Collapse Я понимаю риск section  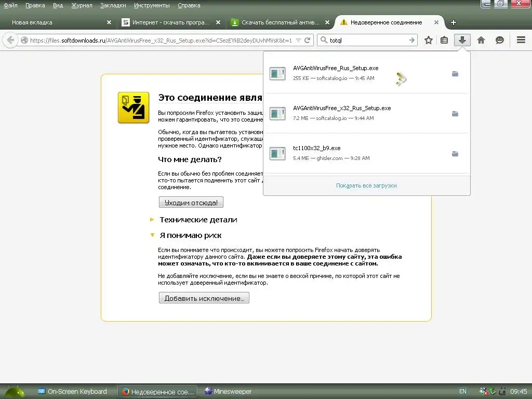190,235
